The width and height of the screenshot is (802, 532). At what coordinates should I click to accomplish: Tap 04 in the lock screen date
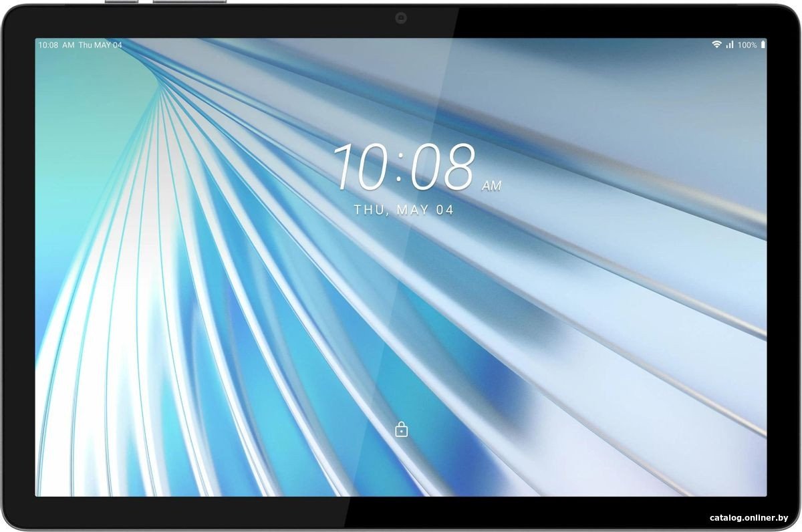[x=444, y=210]
